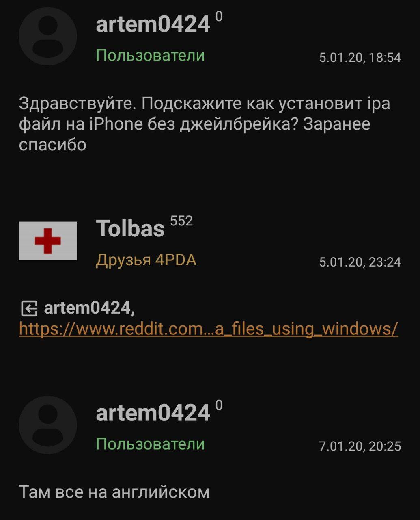This screenshot has width=420, height=520.
Task: Open the reddit.com link in Tolbas's reply
Action: pos(209,328)
